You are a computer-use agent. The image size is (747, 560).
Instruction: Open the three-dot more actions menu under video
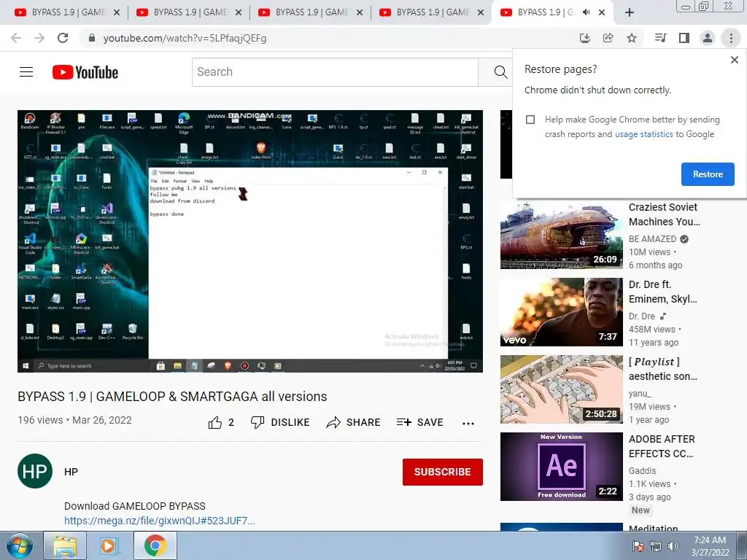pos(468,424)
